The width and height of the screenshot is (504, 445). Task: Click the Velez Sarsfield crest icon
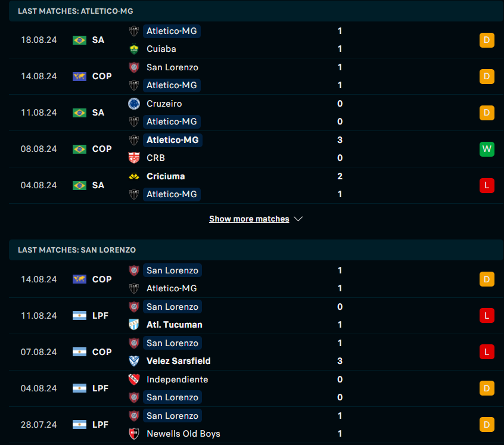[x=133, y=361]
